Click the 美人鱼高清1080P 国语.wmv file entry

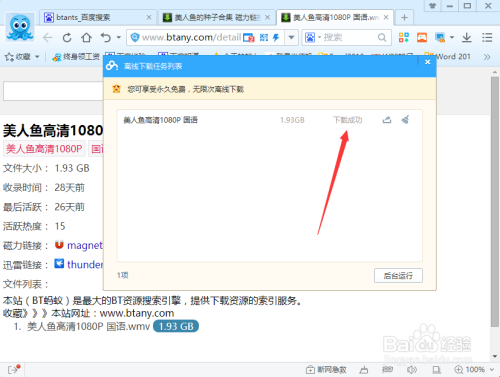[x=88, y=326]
